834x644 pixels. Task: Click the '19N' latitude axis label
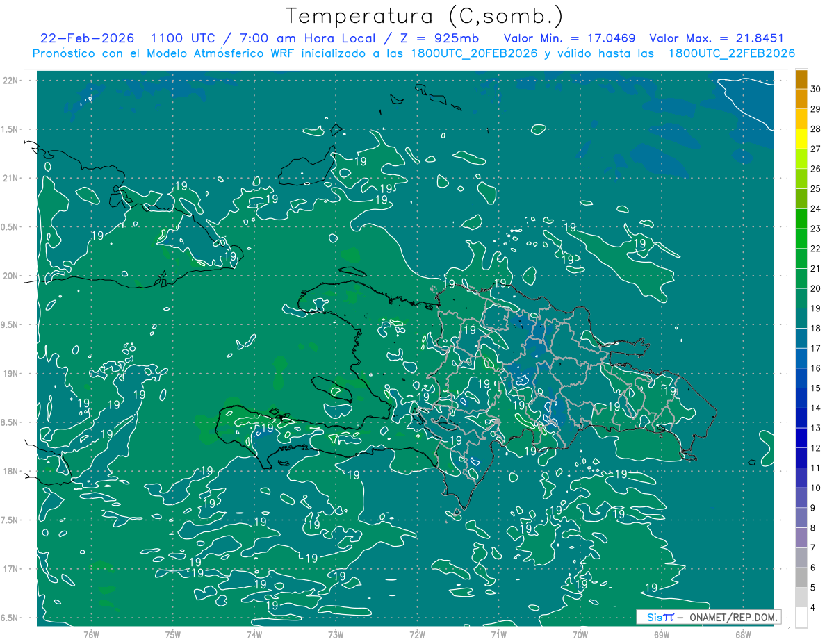pyautogui.click(x=10, y=374)
